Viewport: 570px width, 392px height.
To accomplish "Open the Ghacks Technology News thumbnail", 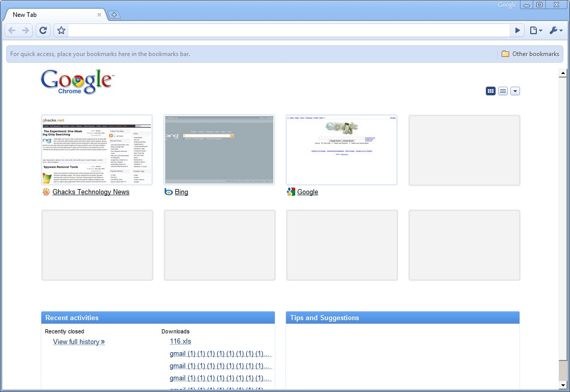I will (97, 150).
